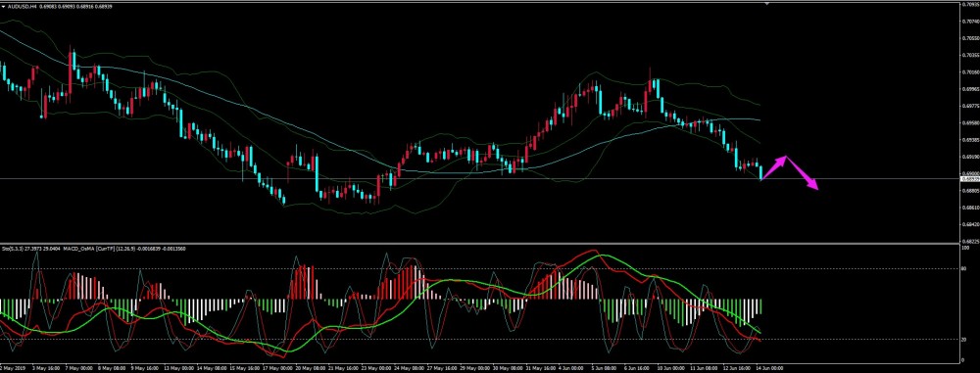
Task: Click the current price label 0.68939 on scale
Action: coord(969,179)
